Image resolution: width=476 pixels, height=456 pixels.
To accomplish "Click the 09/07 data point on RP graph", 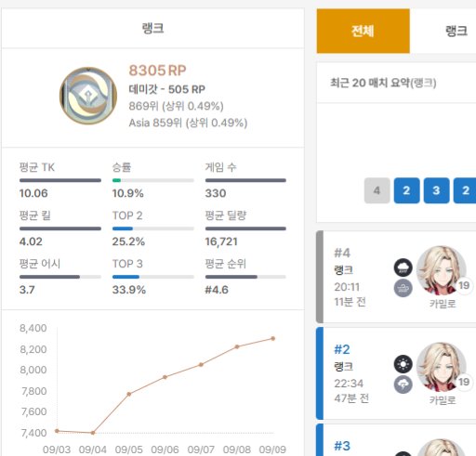I will click(x=201, y=365).
